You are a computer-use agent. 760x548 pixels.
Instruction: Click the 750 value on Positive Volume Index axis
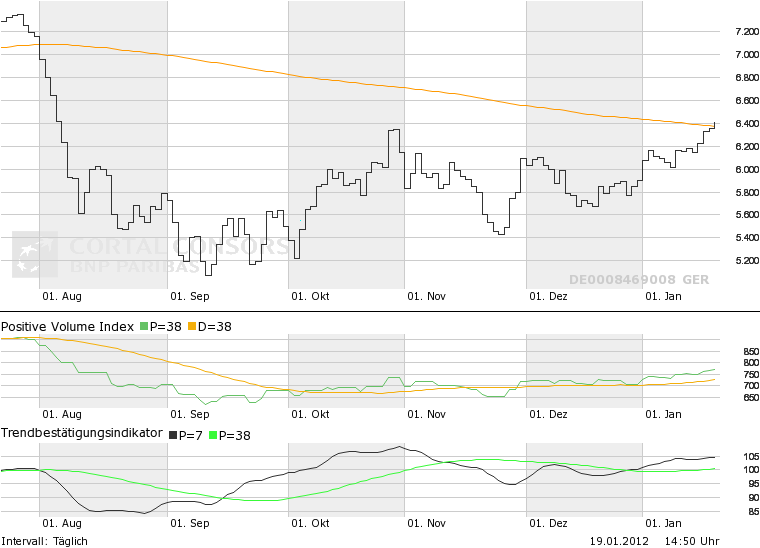pos(751,375)
